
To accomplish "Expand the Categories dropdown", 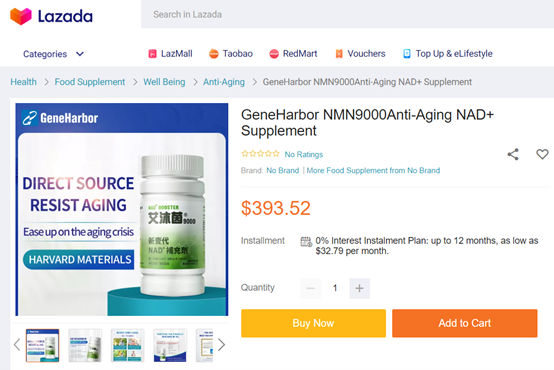I will coord(53,54).
